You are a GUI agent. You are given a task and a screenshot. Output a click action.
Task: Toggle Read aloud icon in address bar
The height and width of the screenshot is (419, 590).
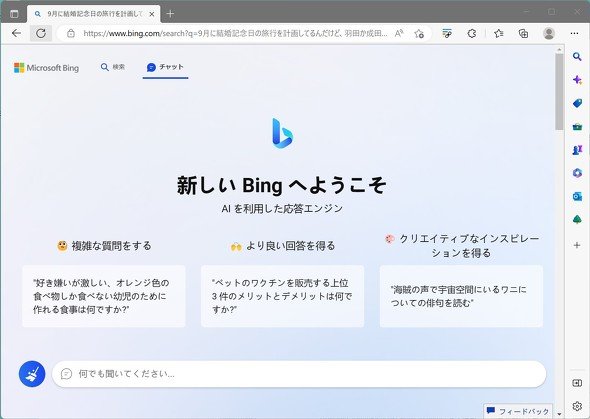point(399,33)
